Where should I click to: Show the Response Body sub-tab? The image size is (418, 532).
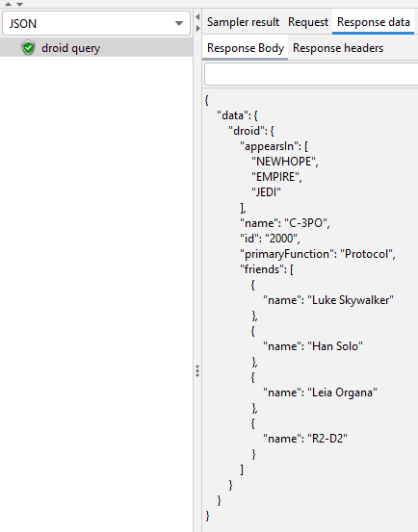pos(246,48)
